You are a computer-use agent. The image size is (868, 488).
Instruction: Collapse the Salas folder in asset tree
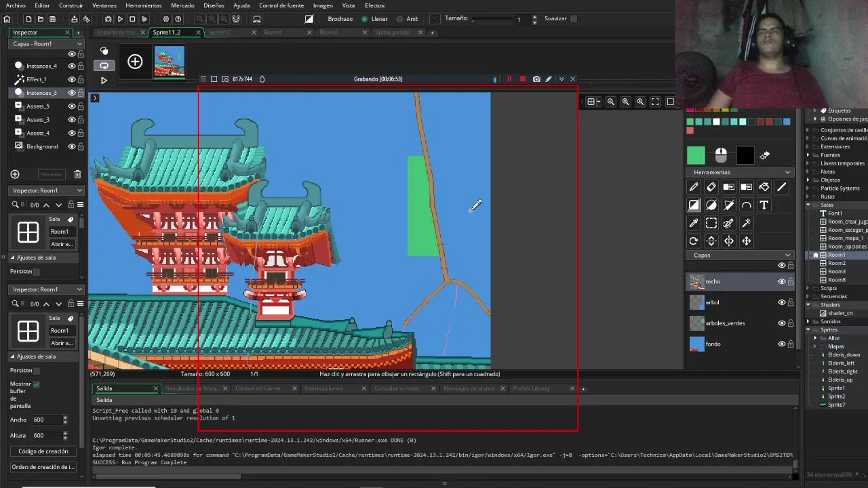pyautogui.click(x=808, y=205)
